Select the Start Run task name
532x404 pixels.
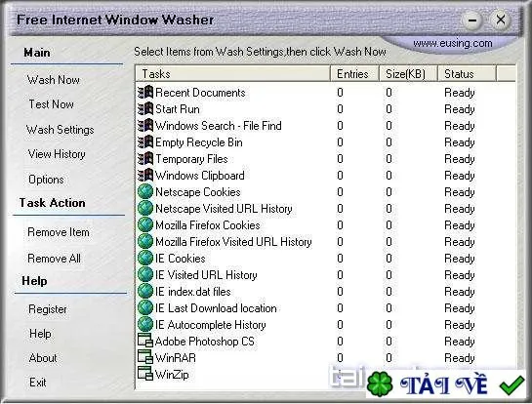click(178, 109)
